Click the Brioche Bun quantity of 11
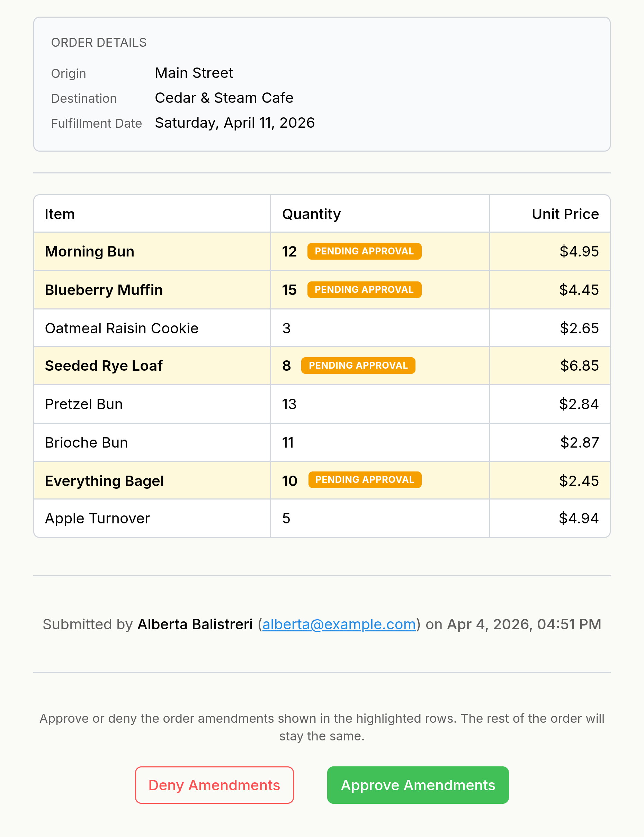The height and width of the screenshot is (837, 644). tap(288, 443)
